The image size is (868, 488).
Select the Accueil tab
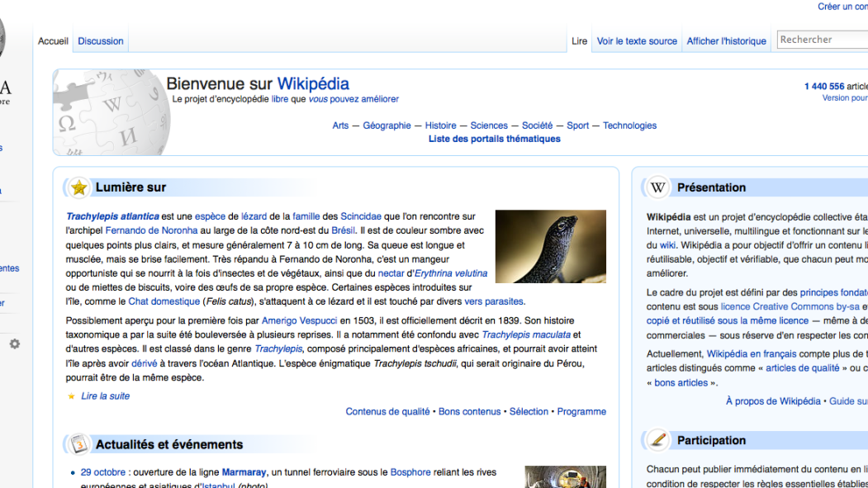coord(53,41)
